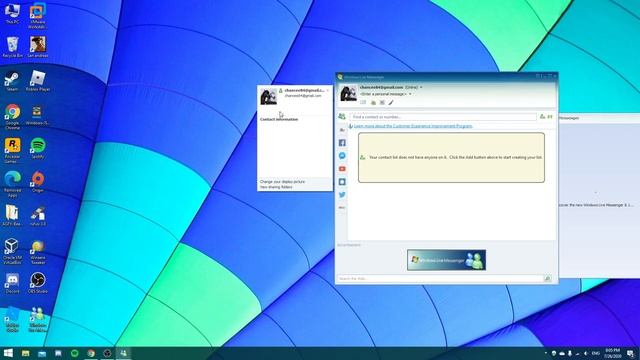Image resolution: width=640 pixels, height=360 pixels.
Task: Open the Customer Experience Improvement Program link
Action: click(413, 126)
